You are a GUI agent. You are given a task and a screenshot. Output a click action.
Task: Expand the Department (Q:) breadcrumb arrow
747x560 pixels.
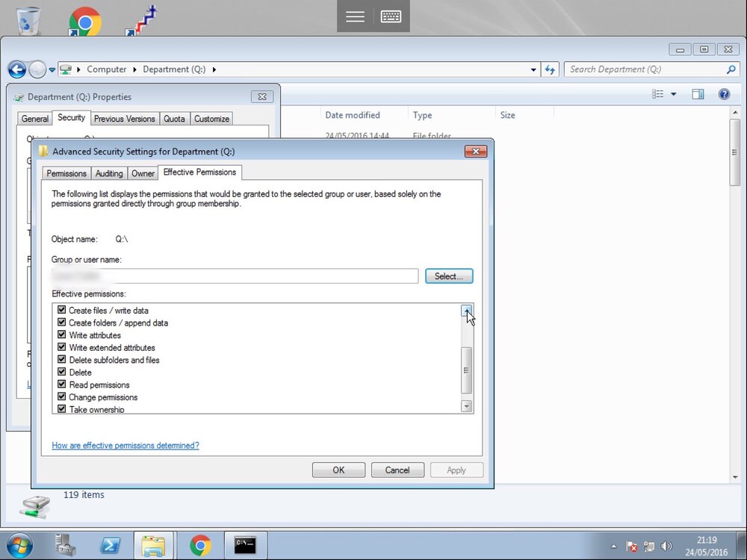[214, 69]
